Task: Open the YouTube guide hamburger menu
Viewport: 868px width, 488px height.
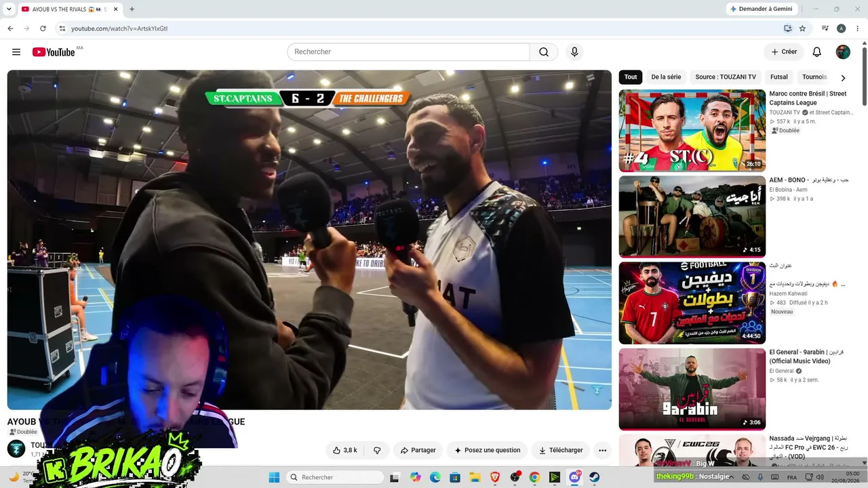Action: (x=16, y=52)
